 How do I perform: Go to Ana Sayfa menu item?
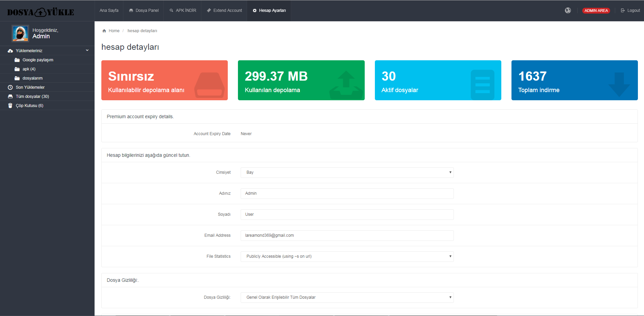click(x=109, y=10)
